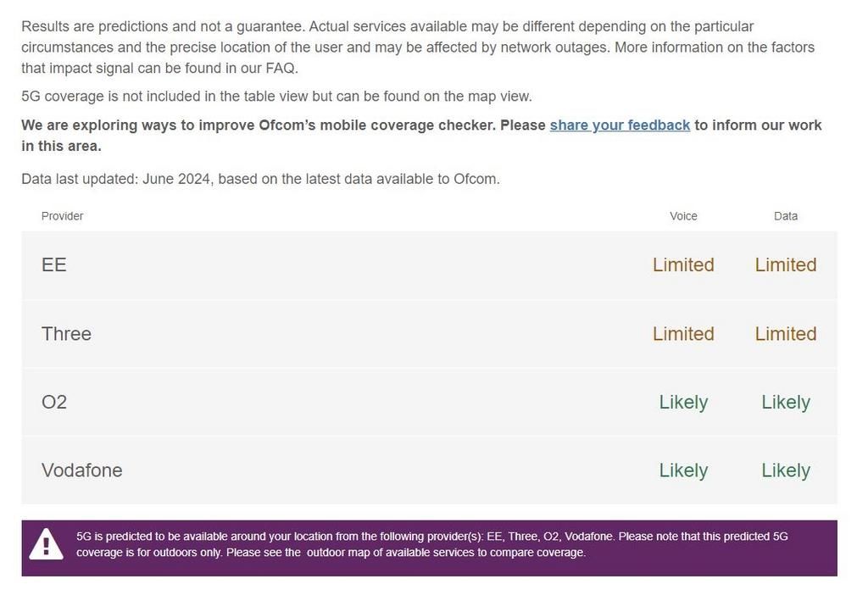Click the Data last updated June 2024 text
Screen dimensions: 868x590
260,179
